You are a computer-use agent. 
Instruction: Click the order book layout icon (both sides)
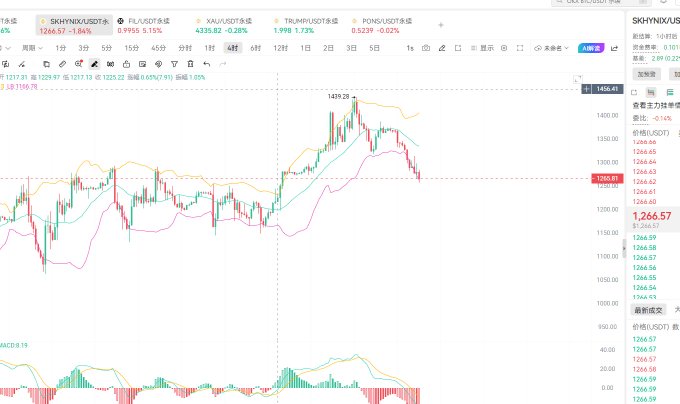[651, 92]
